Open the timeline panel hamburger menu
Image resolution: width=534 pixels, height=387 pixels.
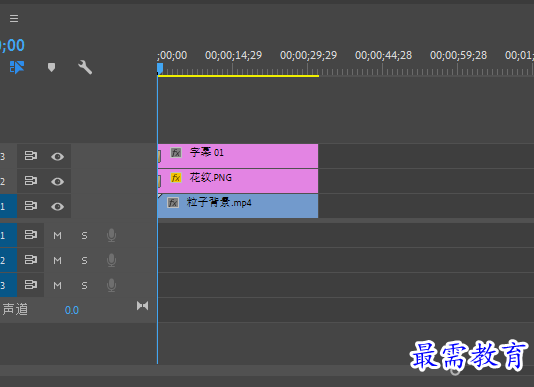pyautogui.click(x=14, y=18)
